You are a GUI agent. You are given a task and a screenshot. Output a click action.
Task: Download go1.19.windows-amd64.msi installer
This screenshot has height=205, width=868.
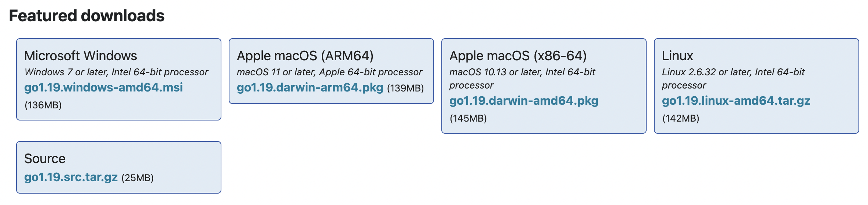(x=103, y=87)
